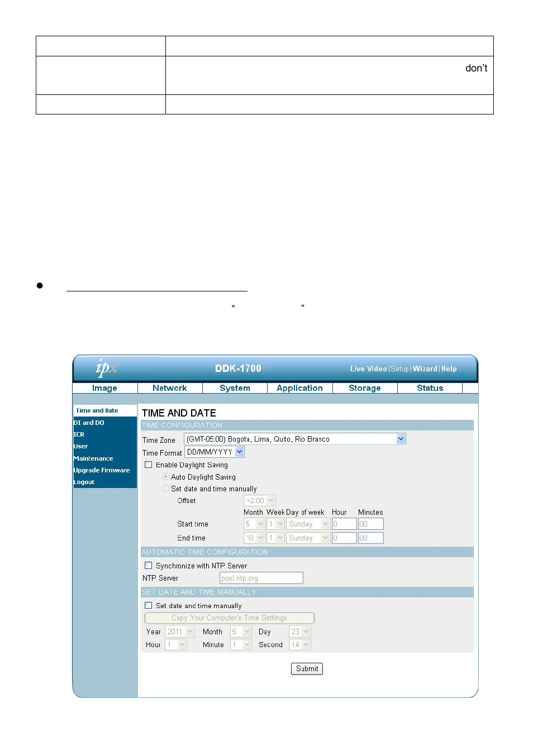
Task: Open Upgrade Firmware sidebar item
Action: (x=102, y=470)
